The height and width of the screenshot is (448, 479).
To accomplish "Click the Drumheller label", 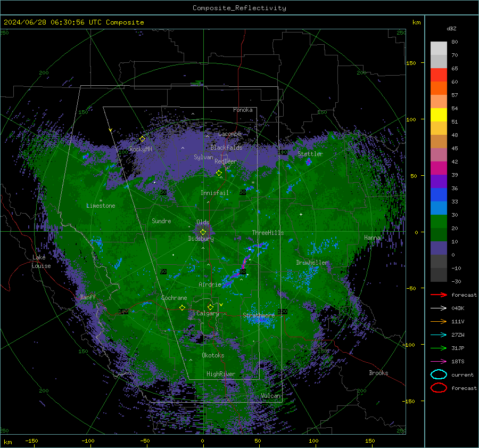I will pos(312,263).
